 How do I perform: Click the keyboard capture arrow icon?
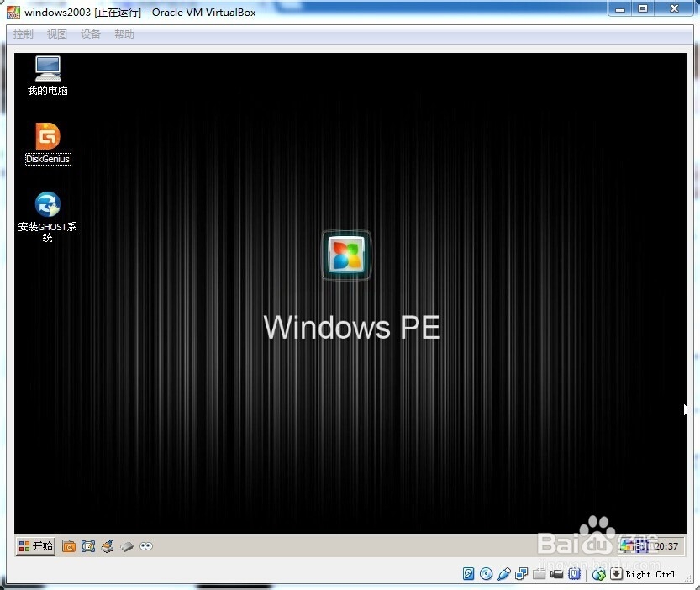pyautogui.click(x=616, y=574)
